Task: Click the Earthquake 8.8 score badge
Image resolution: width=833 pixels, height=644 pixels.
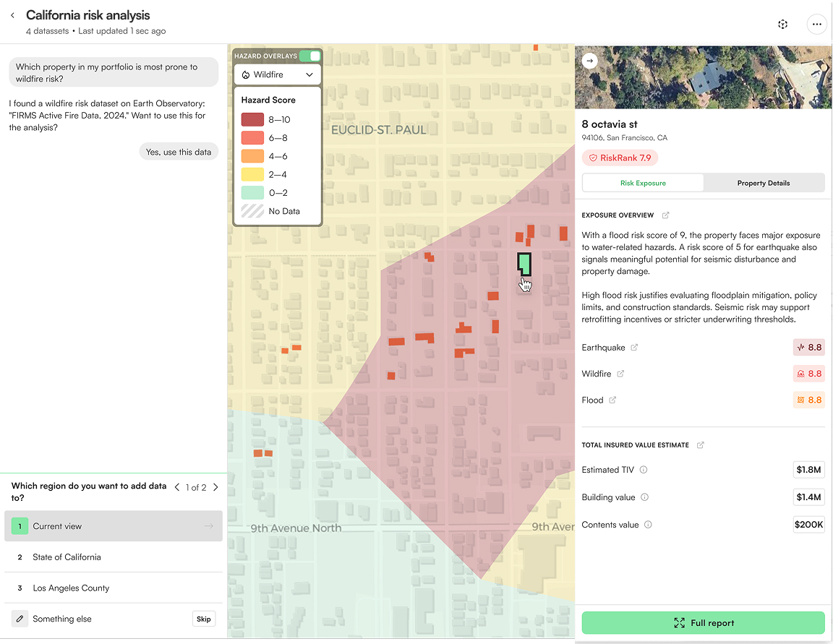Action: (x=808, y=347)
